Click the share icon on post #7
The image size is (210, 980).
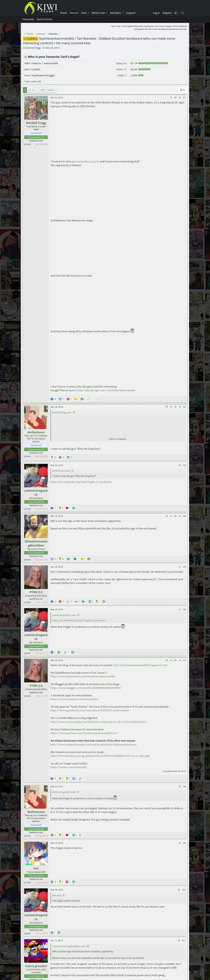[x=180, y=660]
